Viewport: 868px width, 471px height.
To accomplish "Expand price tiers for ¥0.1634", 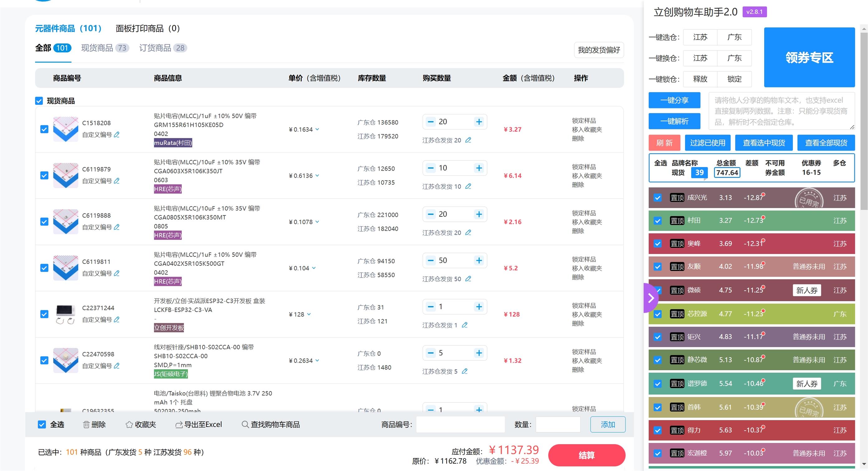I will click(317, 129).
